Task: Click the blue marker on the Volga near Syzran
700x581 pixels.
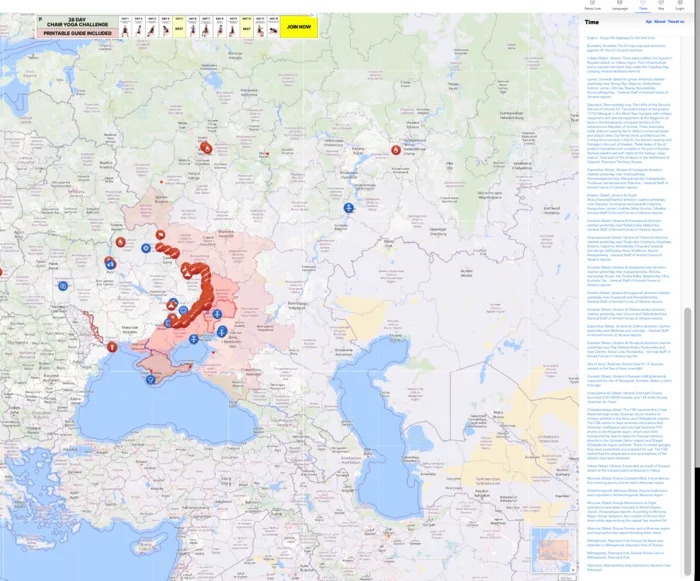Action: pyautogui.click(x=349, y=208)
